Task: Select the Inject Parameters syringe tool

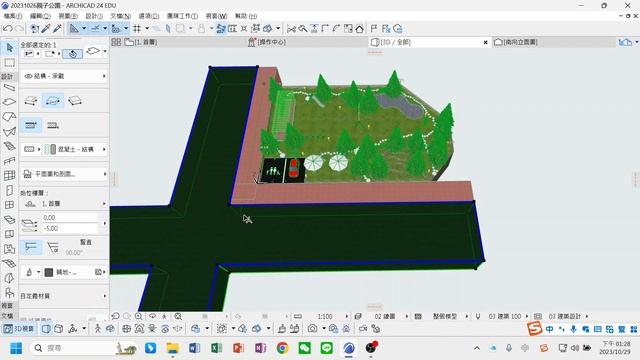Action: 57,29
